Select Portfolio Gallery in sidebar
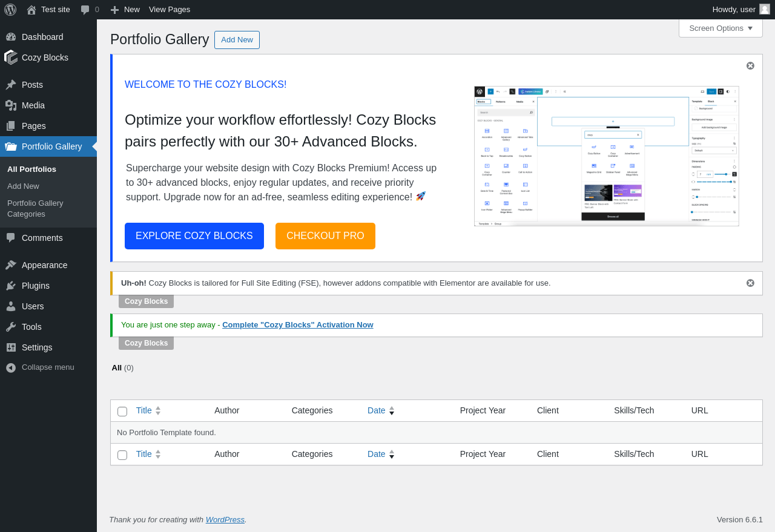The height and width of the screenshot is (532, 775). [48, 146]
